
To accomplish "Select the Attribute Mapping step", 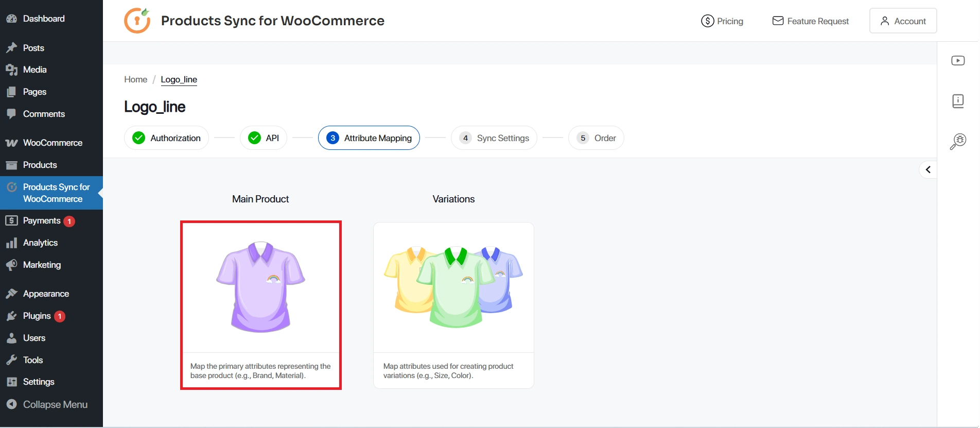I will coord(369,138).
